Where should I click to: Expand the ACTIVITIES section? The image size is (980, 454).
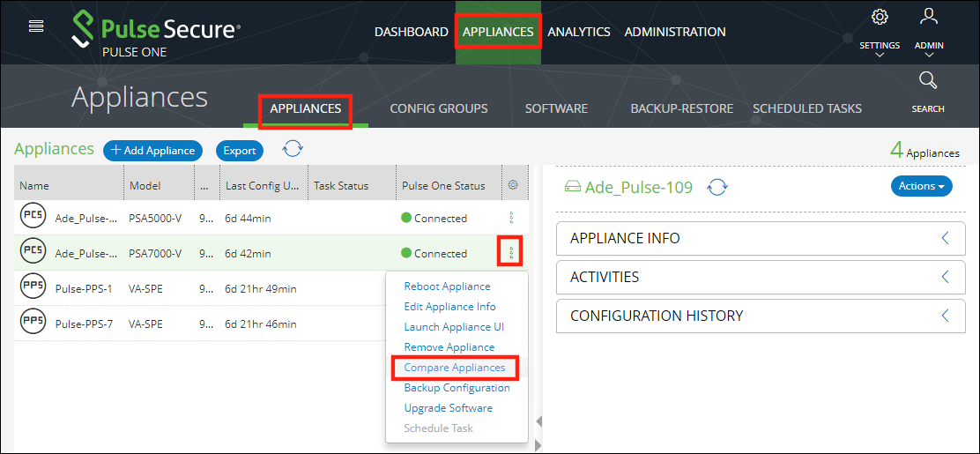click(x=761, y=277)
